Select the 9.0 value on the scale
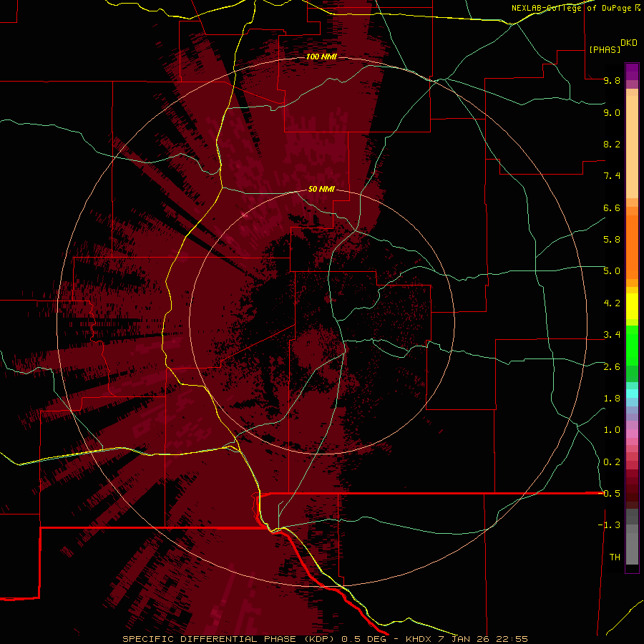The image size is (644, 644). click(x=612, y=112)
